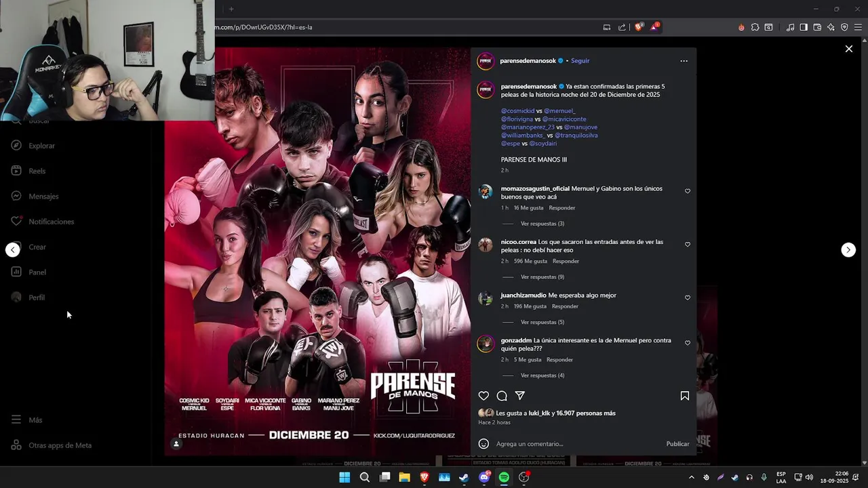Click Brave Shields lion icon

(638, 27)
